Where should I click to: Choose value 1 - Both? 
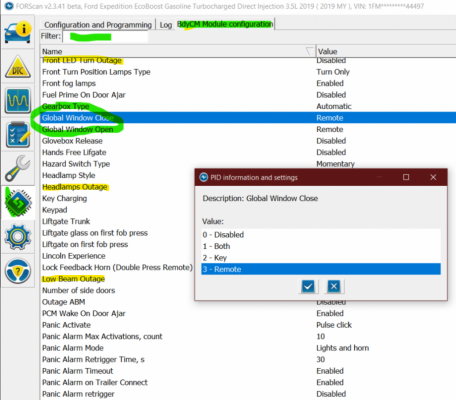(x=321, y=246)
